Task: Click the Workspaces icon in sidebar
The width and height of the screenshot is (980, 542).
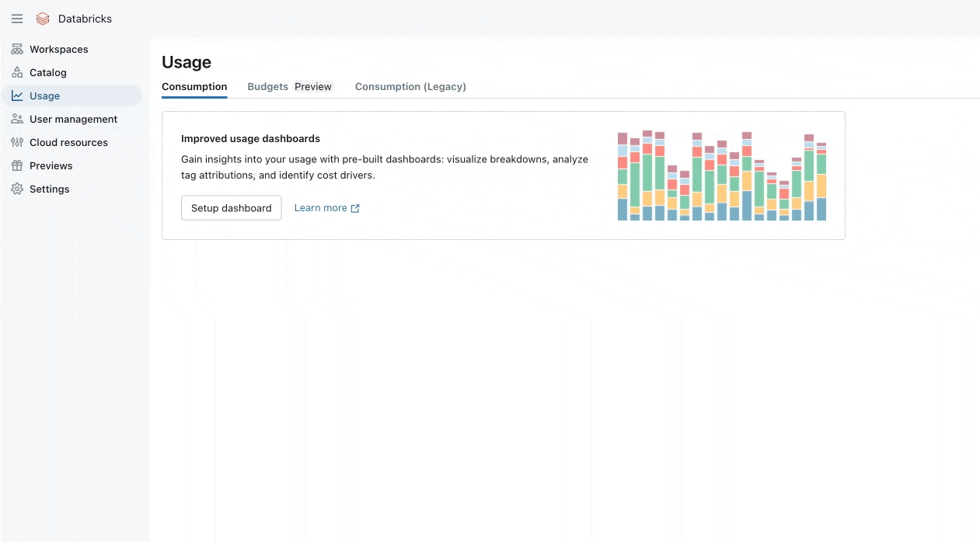Action: pos(17,49)
